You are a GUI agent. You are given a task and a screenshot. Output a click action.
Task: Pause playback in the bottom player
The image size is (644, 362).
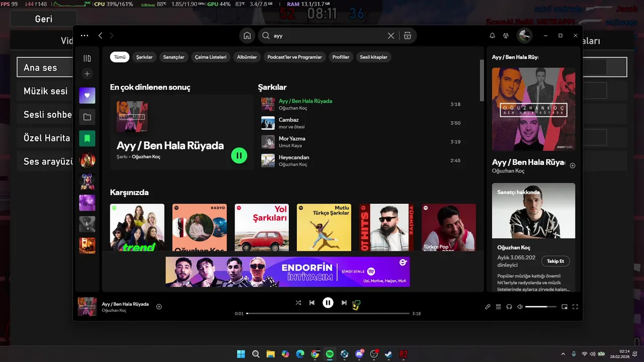(328, 303)
